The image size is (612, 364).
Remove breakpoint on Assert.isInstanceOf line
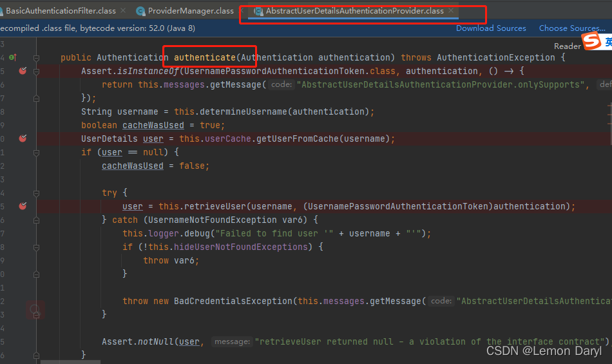[x=23, y=71]
